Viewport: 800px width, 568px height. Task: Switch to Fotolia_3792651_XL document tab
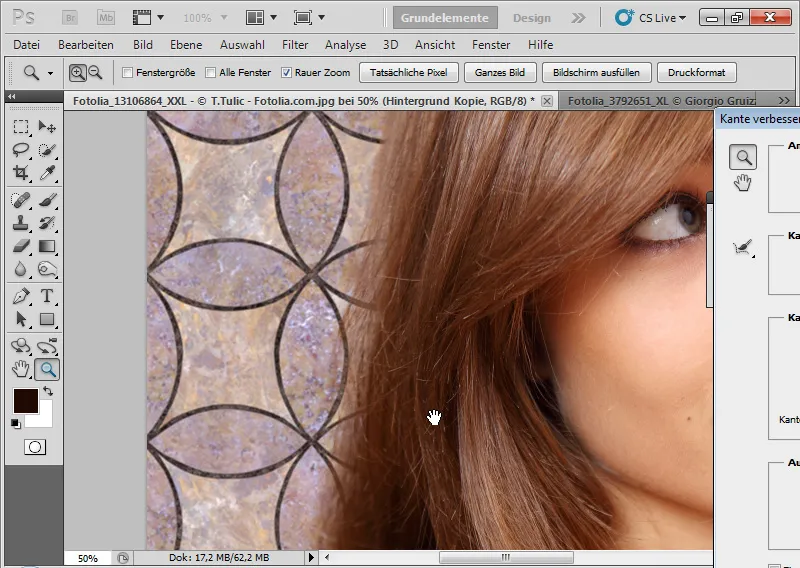point(661,101)
